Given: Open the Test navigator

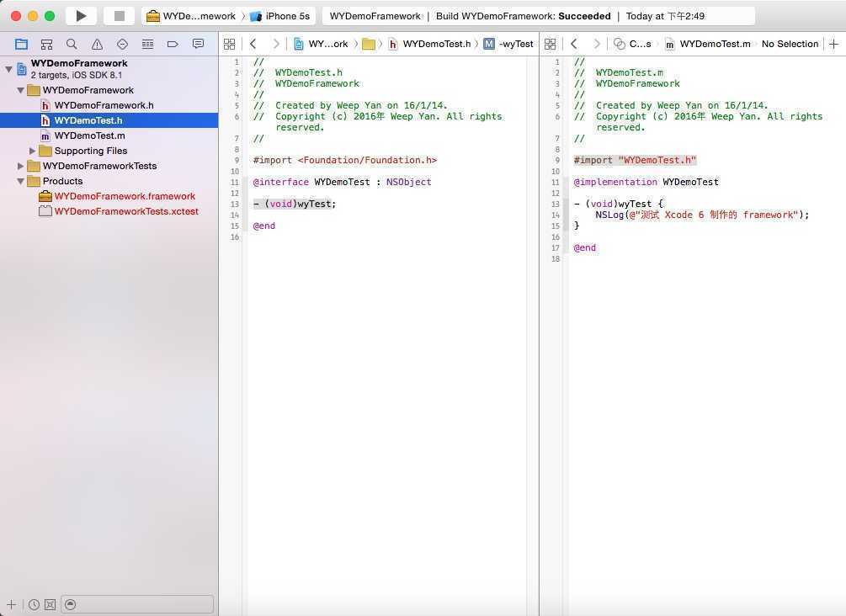Looking at the screenshot, I should pyautogui.click(x=122, y=45).
